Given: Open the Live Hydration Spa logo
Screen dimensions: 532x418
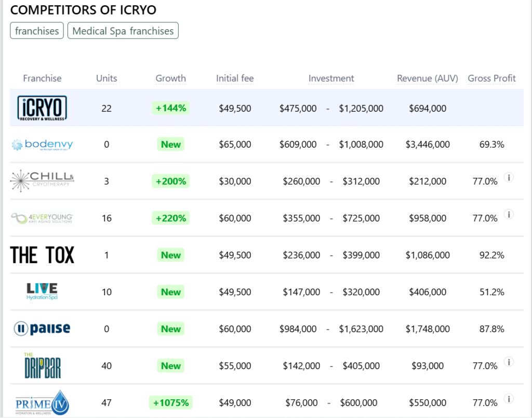Looking at the screenshot, I should [x=42, y=292].
